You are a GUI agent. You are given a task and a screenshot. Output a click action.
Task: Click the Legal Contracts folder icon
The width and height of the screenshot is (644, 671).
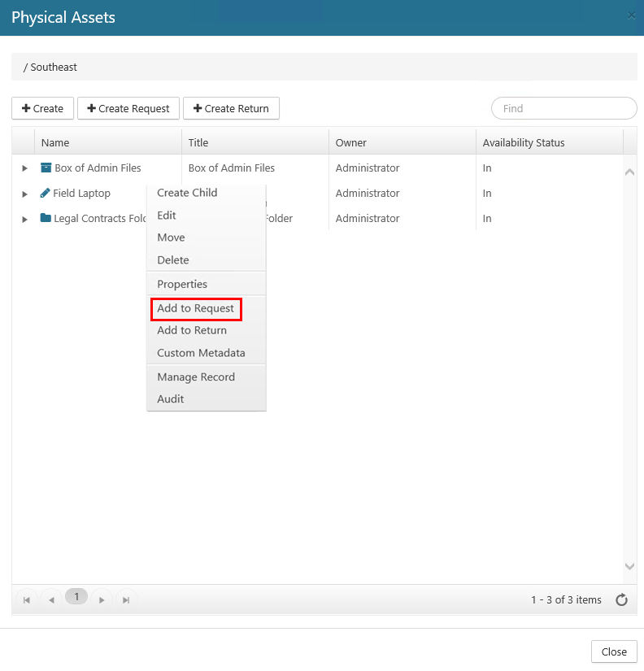click(x=46, y=219)
